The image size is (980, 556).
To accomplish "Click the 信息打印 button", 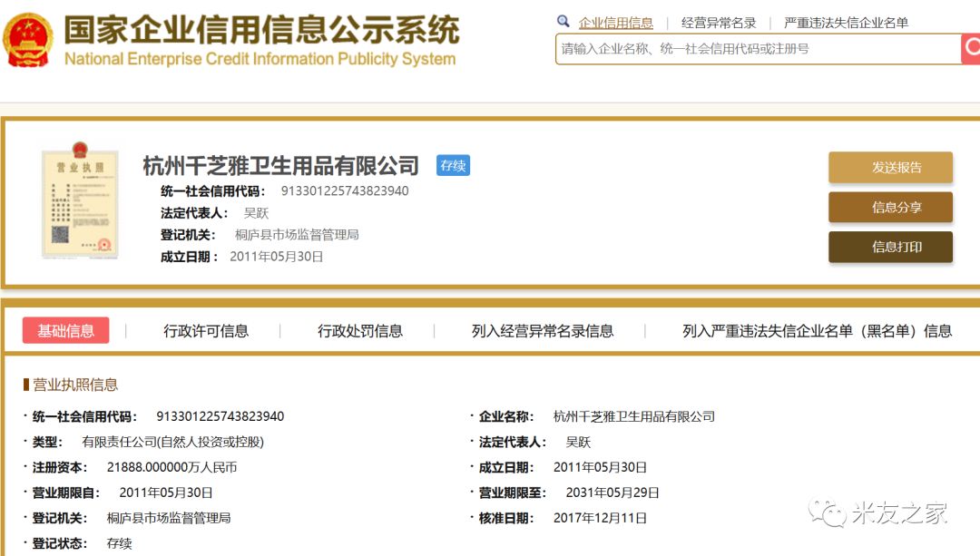I will tap(891, 247).
